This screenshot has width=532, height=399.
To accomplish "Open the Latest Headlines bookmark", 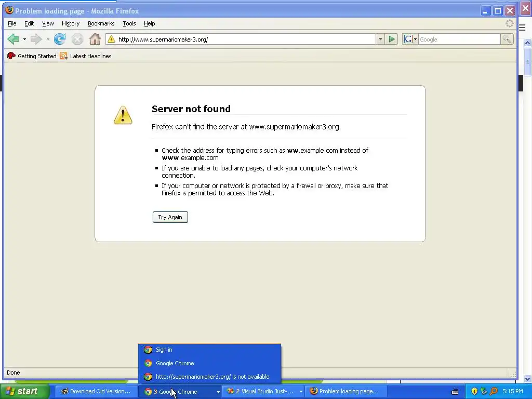I will click(86, 56).
